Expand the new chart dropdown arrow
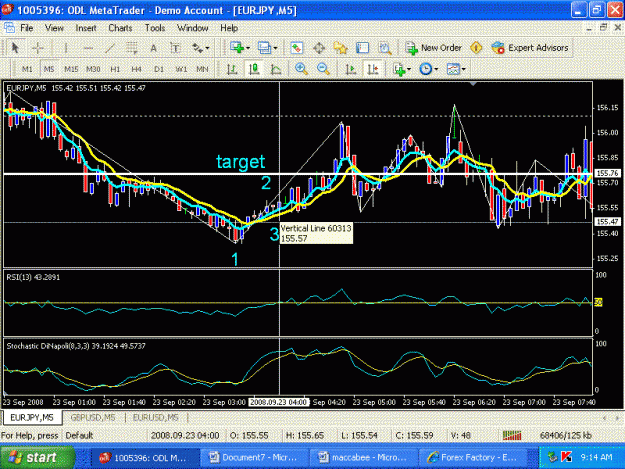 (x=248, y=48)
